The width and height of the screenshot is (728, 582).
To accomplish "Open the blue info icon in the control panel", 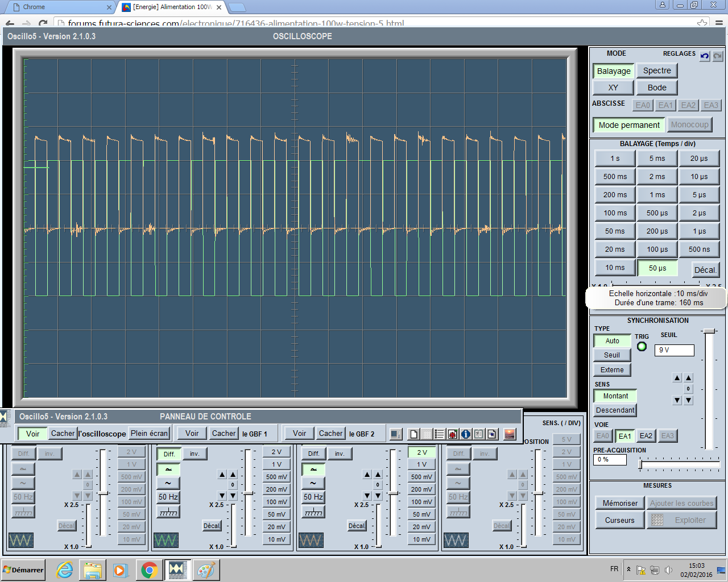I will (x=466, y=434).
